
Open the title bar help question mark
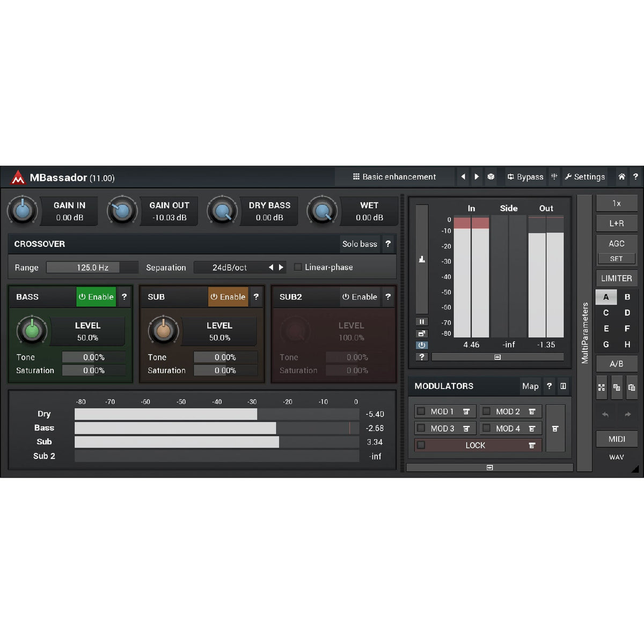[635, 177]
